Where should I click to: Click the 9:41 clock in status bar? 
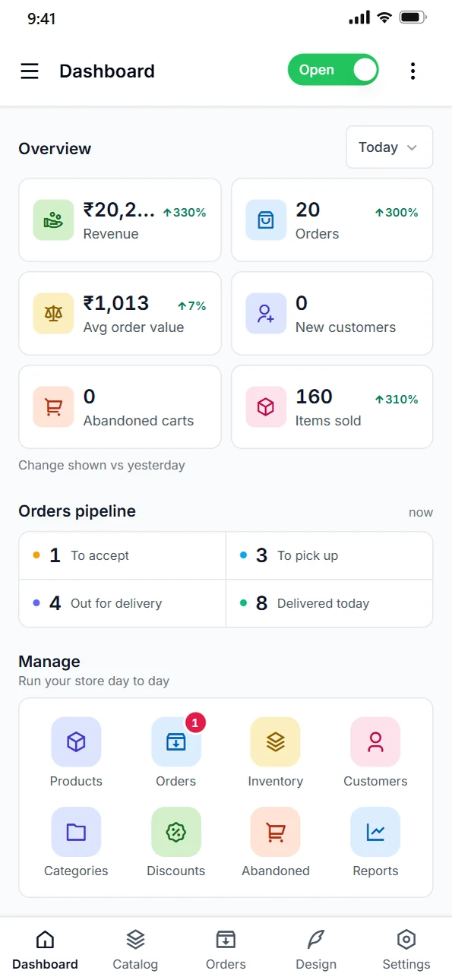[x=42, y=19]
